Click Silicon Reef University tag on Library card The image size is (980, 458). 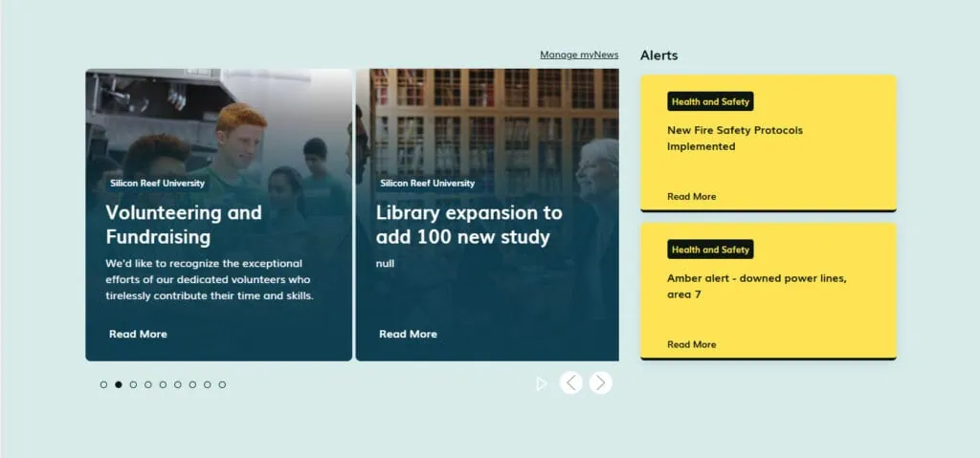tap(427, 183)
